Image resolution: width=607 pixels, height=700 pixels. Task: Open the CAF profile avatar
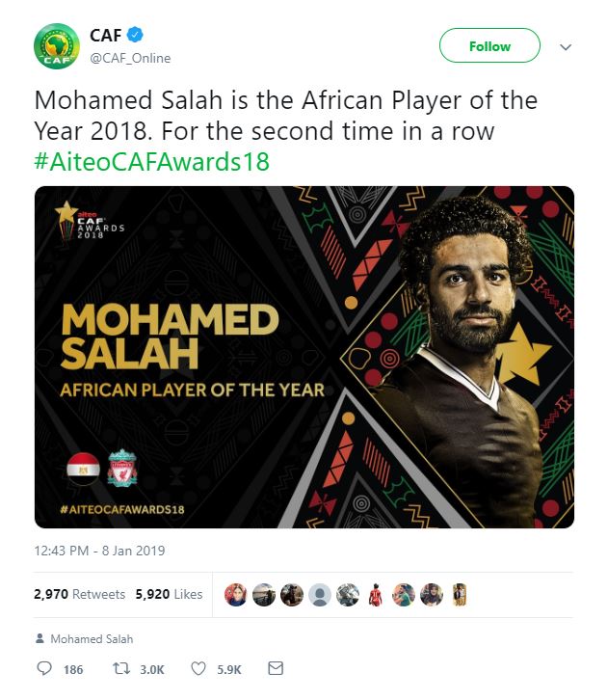click(57, 47)
